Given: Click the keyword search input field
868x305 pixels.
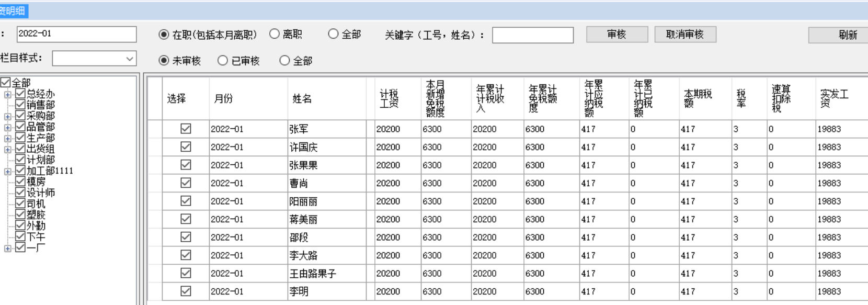Looking at the screenshot, I should [x=532, y=35].
